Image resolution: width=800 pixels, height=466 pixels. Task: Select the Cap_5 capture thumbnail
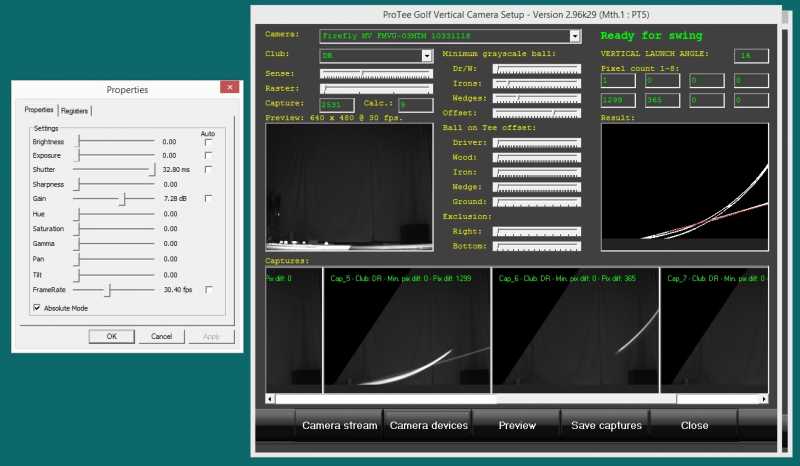407,330
